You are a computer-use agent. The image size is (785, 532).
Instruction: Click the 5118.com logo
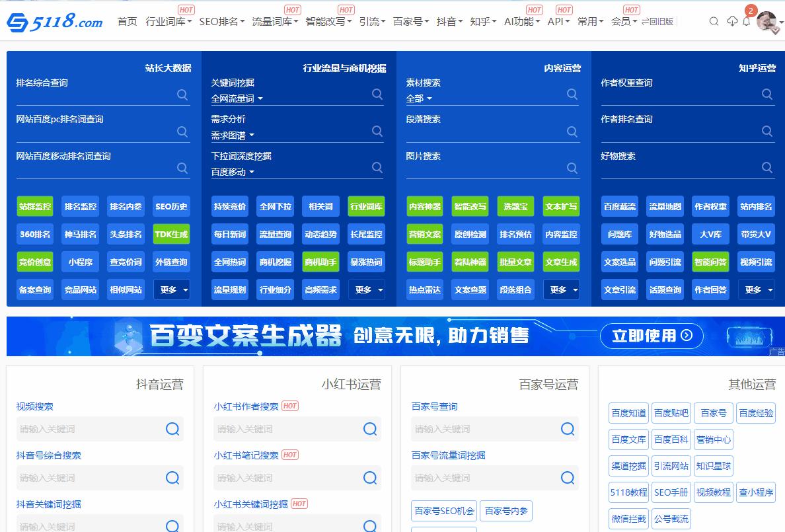[x=55, y=22]
